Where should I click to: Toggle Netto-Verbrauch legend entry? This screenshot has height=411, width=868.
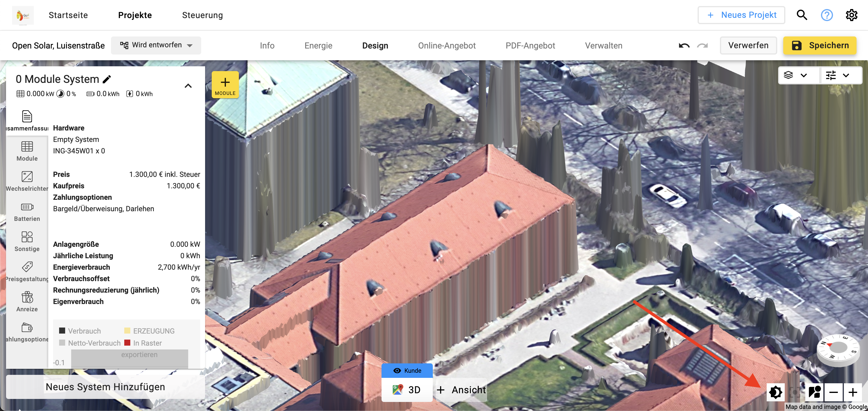pyautogui.click(x=90, y=343)
